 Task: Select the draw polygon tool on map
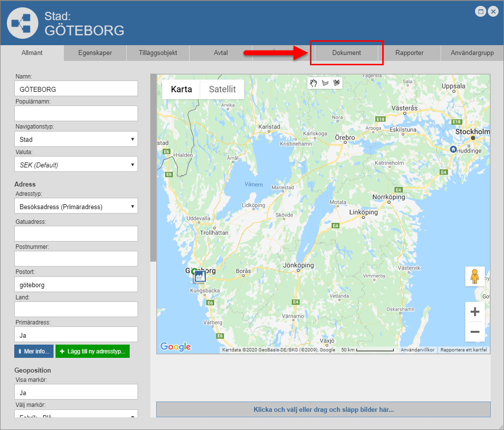325,83
